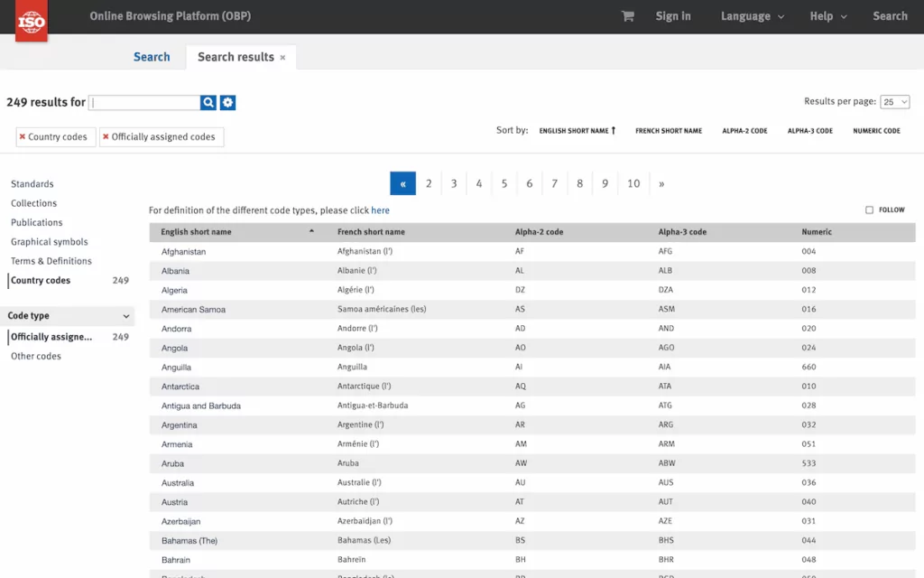The image size is (924, 578).
Task: Switch to the Search tab
Action: coord(152,56)
